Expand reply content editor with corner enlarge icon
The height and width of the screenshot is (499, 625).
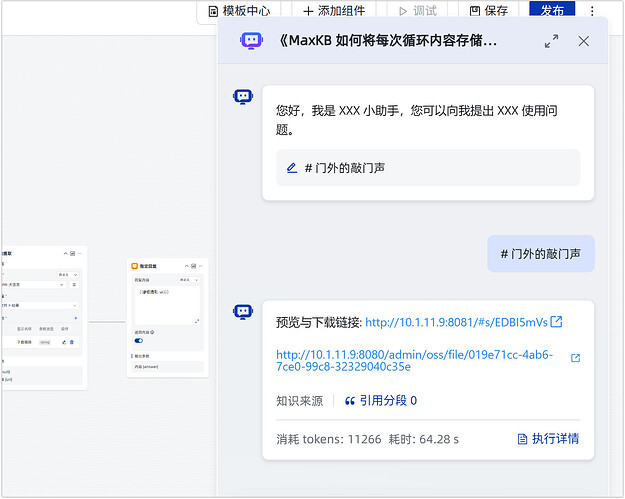197,321
